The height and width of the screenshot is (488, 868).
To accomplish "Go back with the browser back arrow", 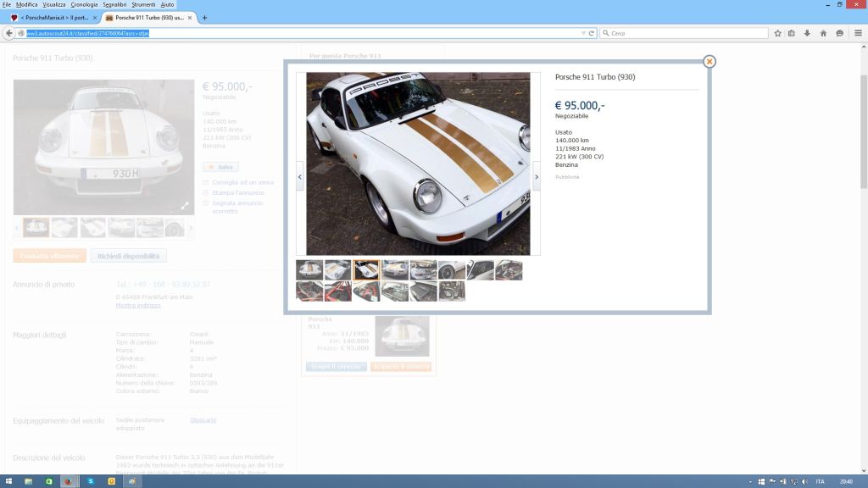I will 8,33.
